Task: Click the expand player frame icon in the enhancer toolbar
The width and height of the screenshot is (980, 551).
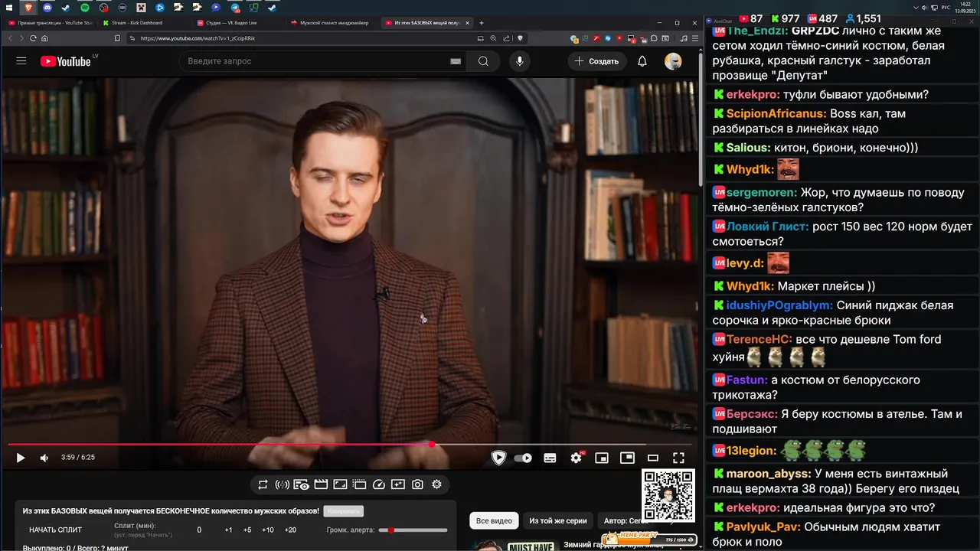Action: [x=340, y=484]
